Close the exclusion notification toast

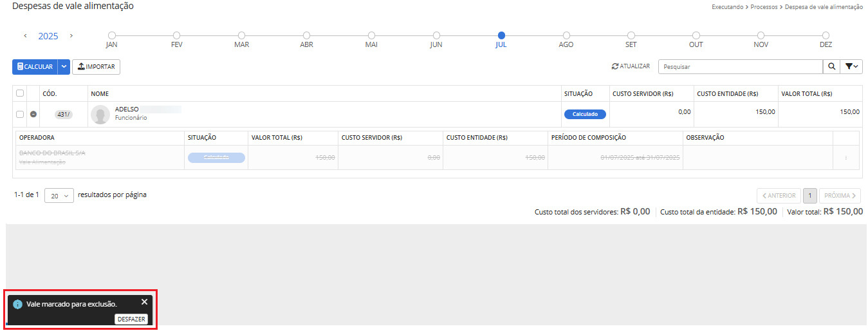pos(144,301)
